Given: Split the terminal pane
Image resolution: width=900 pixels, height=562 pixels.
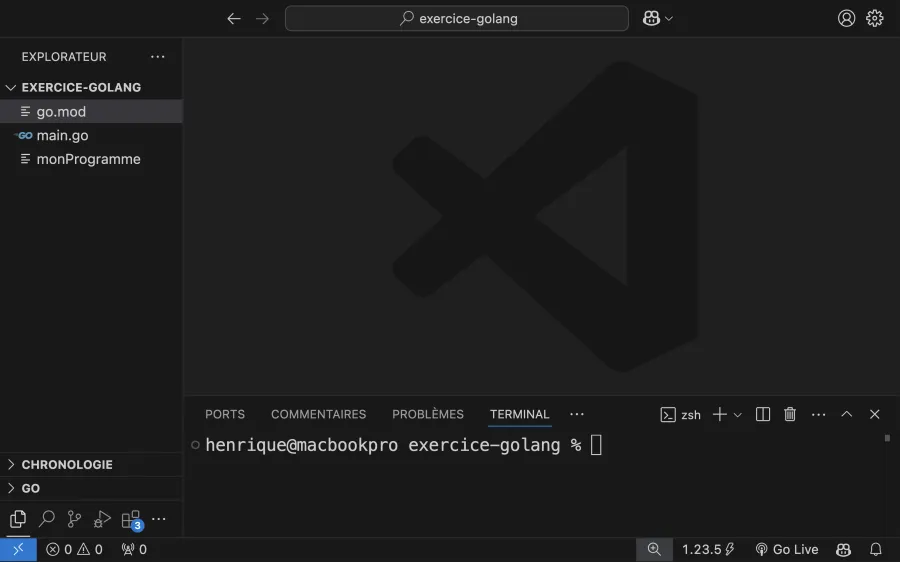Looking at the screenshot, I should coord(763,414).
